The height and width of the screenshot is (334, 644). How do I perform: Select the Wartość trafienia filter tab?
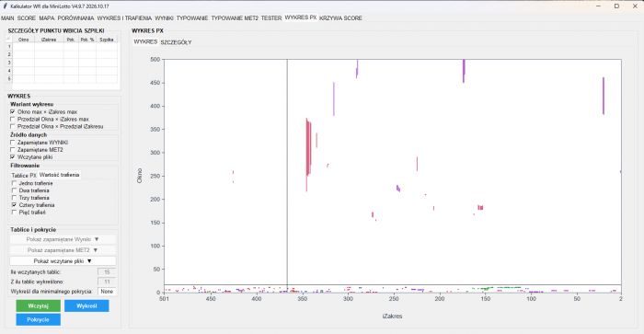(59, 175)
